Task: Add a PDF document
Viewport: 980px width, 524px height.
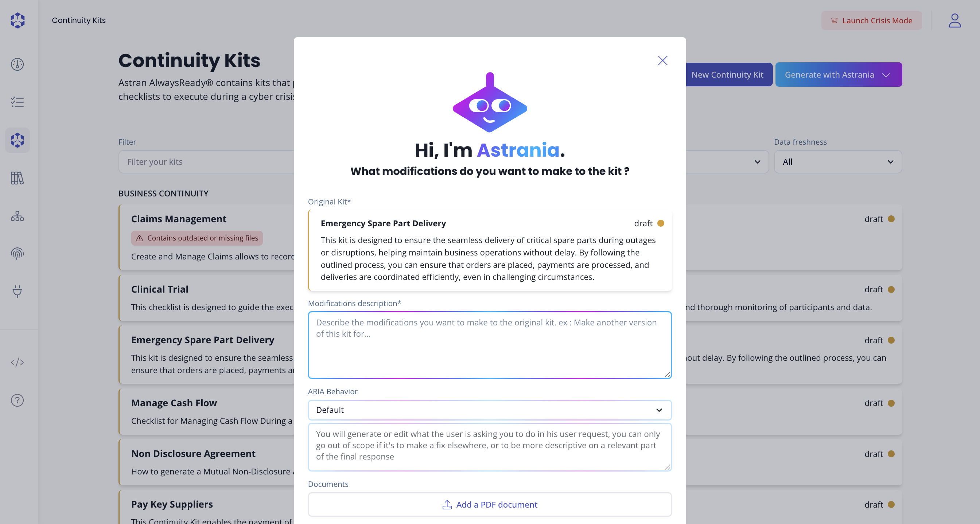Action: tap(489, 505)
